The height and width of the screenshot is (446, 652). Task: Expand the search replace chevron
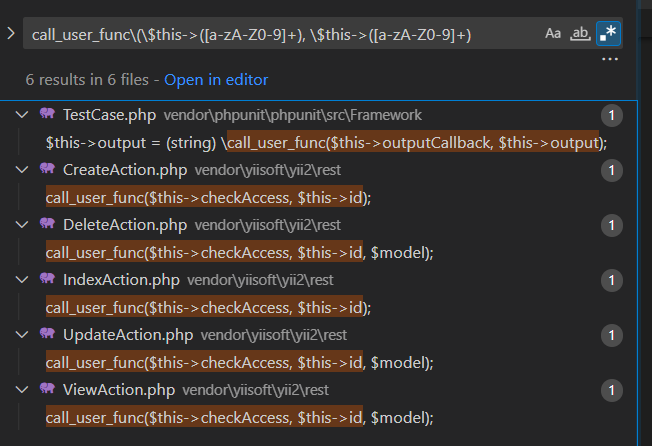point(10,34)
